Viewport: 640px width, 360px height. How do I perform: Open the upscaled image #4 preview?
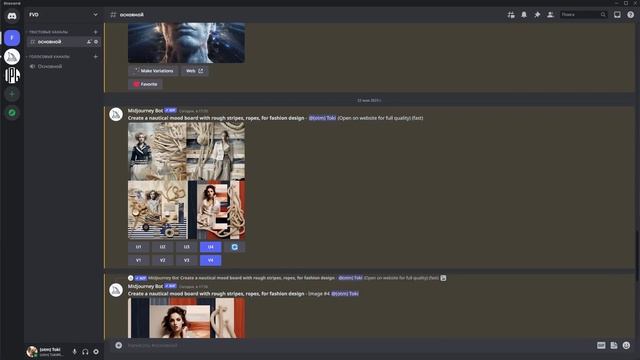(187, 318)
